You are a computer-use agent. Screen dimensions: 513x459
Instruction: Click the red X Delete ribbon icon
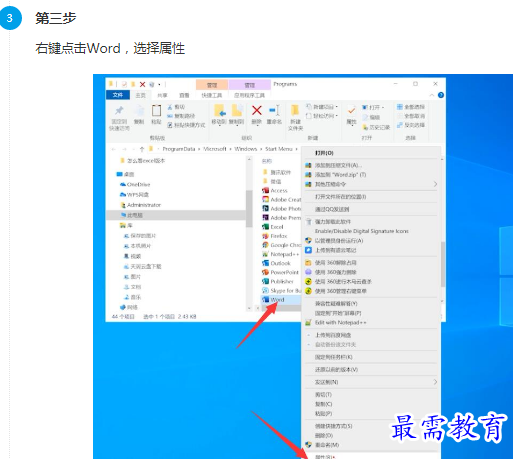pyautogui.click(x=257, y=110)
